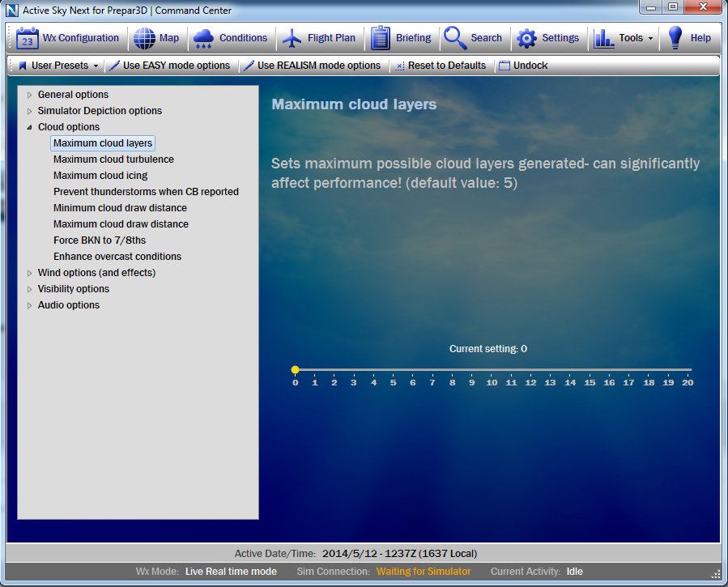This screenshot has width=728, height=587.
Task: Click the Waiting for Simulator status
Action: pyautogui.click(x=424, y=572)
